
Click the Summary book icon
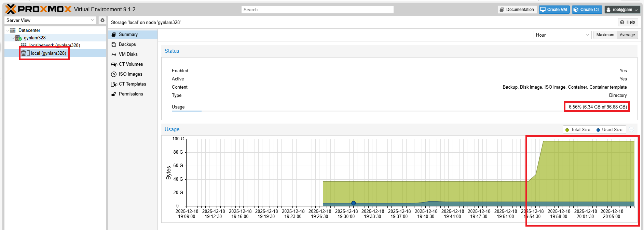pos(114,35)
